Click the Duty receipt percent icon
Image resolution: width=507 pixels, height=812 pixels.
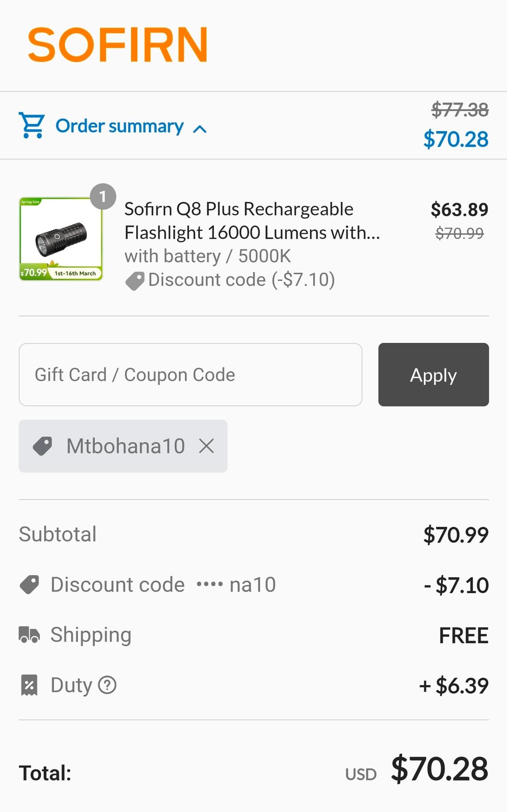pos(29,685)
